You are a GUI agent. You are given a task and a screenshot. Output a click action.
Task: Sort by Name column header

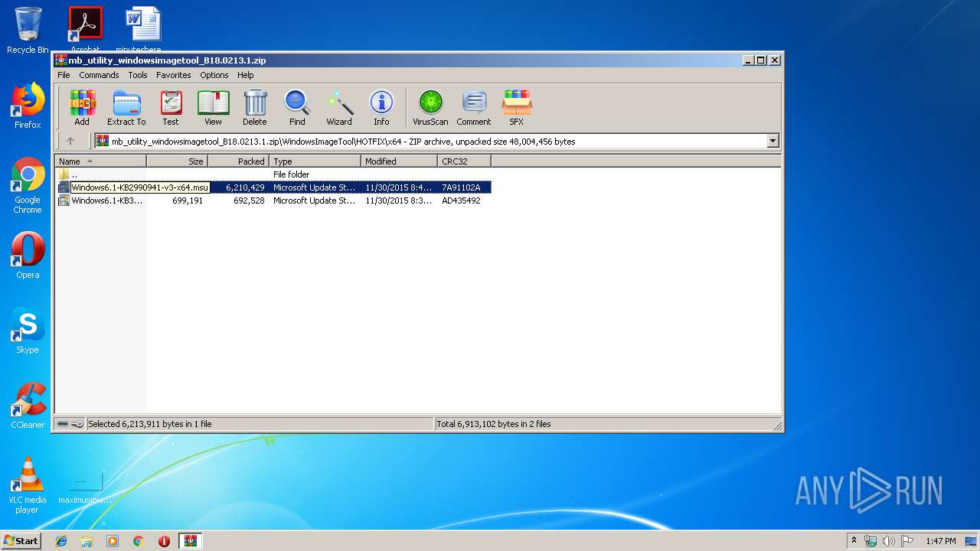pos(100,161)
